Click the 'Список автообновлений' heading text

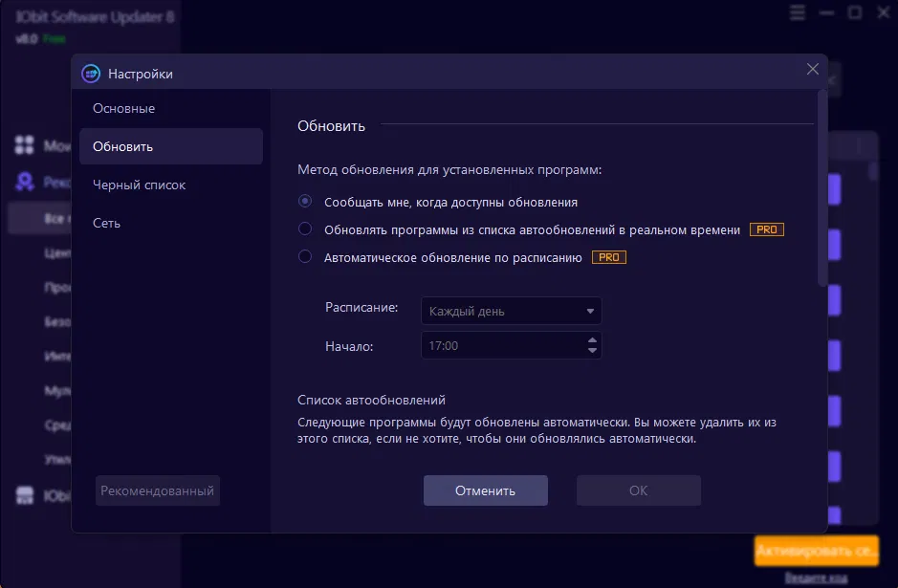pos(371,401)
